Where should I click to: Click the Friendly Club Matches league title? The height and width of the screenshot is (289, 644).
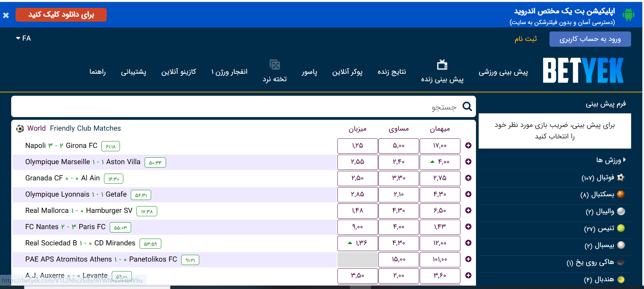(85, 128)
